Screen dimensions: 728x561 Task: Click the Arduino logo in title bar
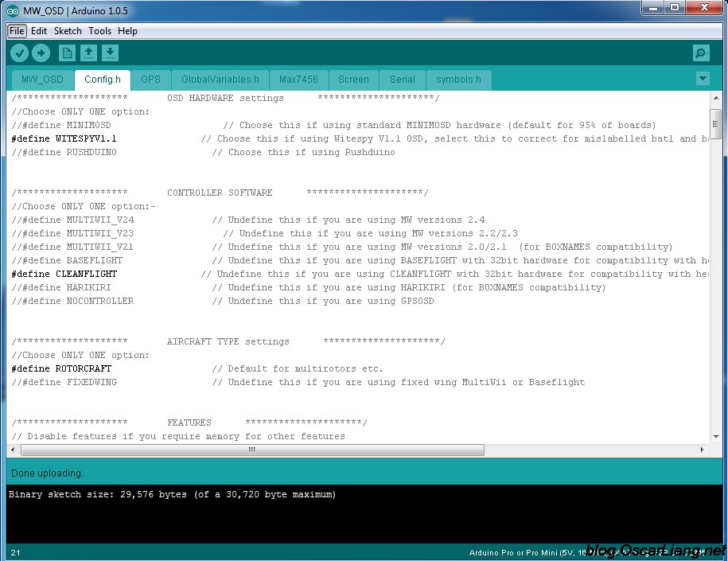(x=13, y=10)
